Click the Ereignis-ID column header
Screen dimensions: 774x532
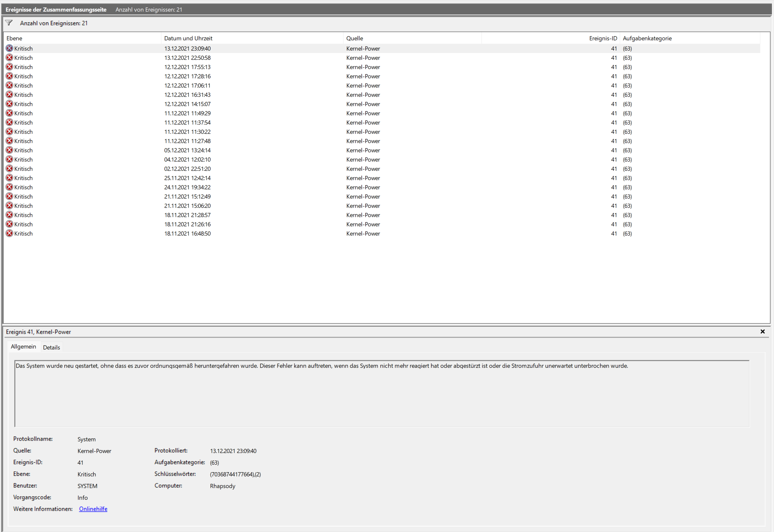pyautogui.click(x=603, y=38)
